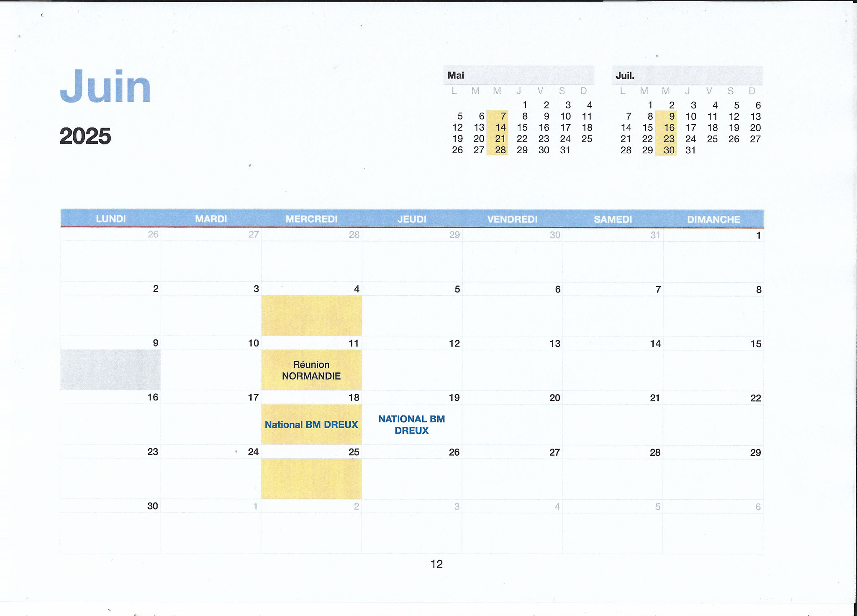
Task: Click black date 27 in the main grid VENDREDI column
Action: pyautogui.click(x=555, y=452)
